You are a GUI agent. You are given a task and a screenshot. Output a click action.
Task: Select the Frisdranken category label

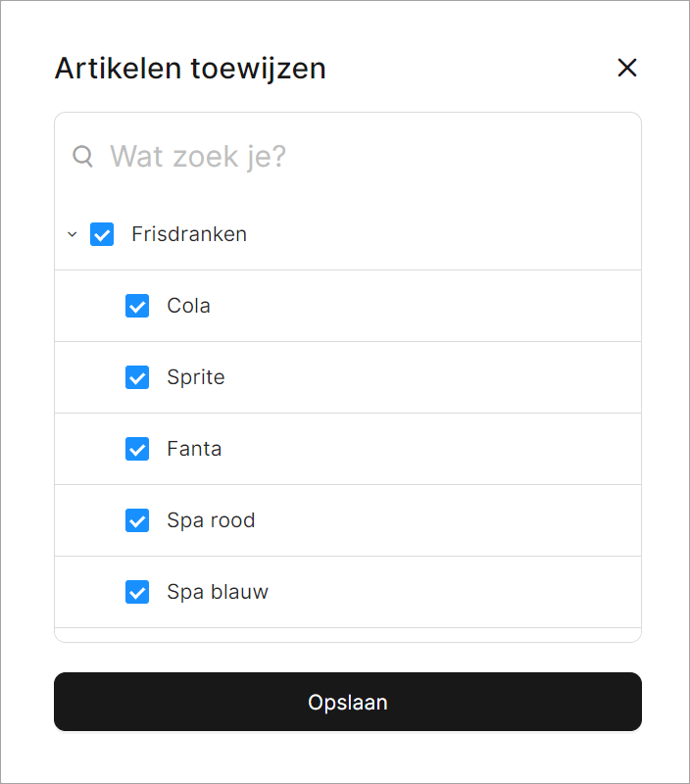(x=189, y=234)
